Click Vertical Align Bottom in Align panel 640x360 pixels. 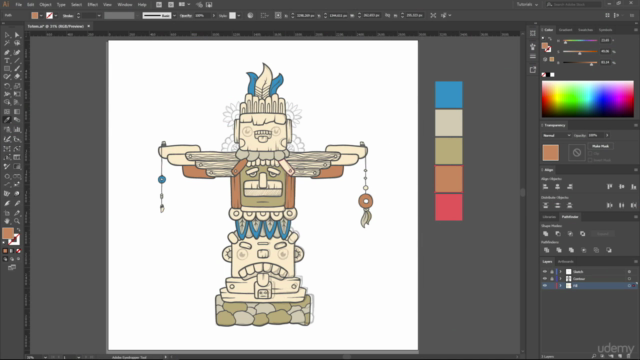(633, 187)
